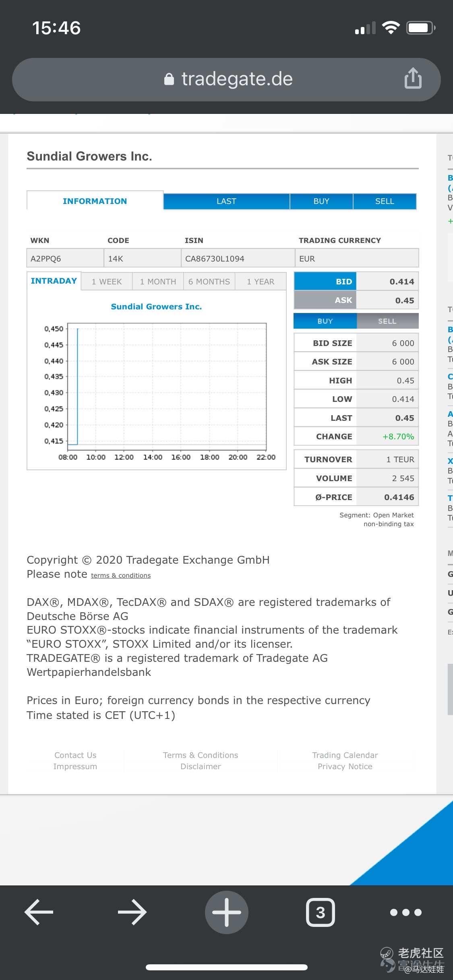
Task: Tap the share icon in address bar
Action: (x=413, y=78)
